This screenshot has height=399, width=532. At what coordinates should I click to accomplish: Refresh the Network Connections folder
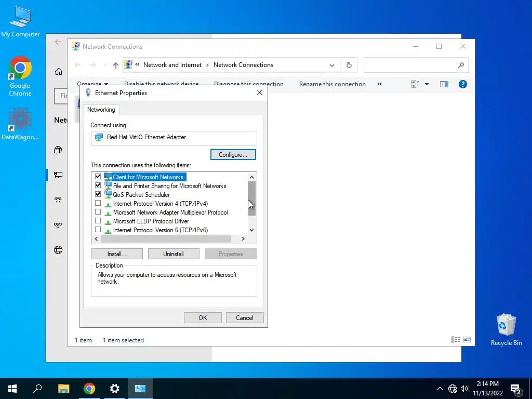(x=349, y=65)
